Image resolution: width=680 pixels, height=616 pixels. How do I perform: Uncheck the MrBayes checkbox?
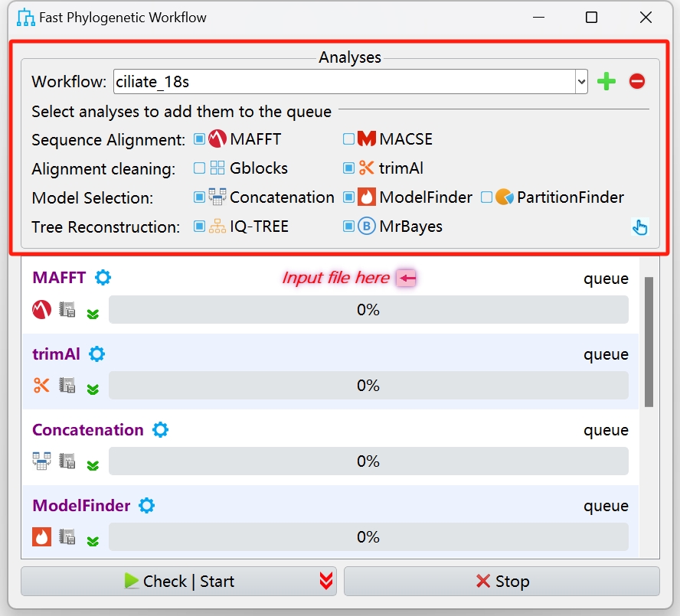coord(348,227)
